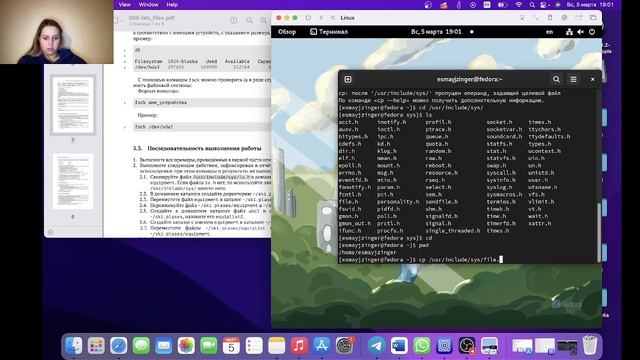The image size is (640, 360).
Task: Click the battery status icon in menu bar
Action: [x=502, y=5]
